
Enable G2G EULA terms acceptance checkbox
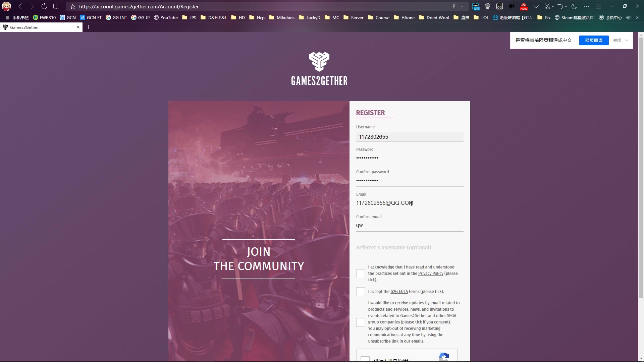click(x=360, y=291)
